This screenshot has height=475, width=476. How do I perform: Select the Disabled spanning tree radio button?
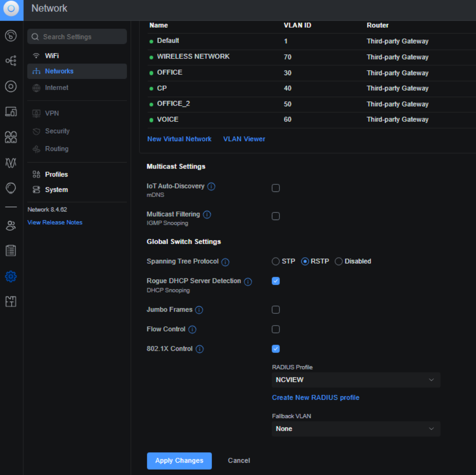[x=338, y=261]
